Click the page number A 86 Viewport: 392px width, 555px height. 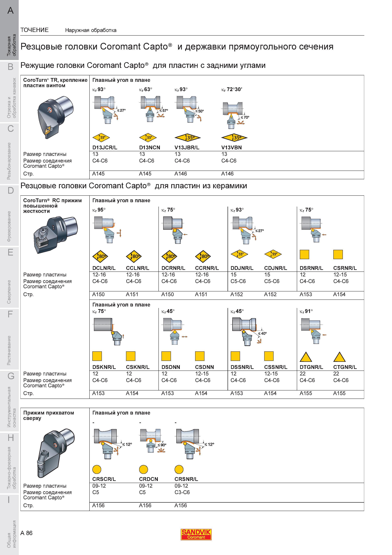pos(27,533)
